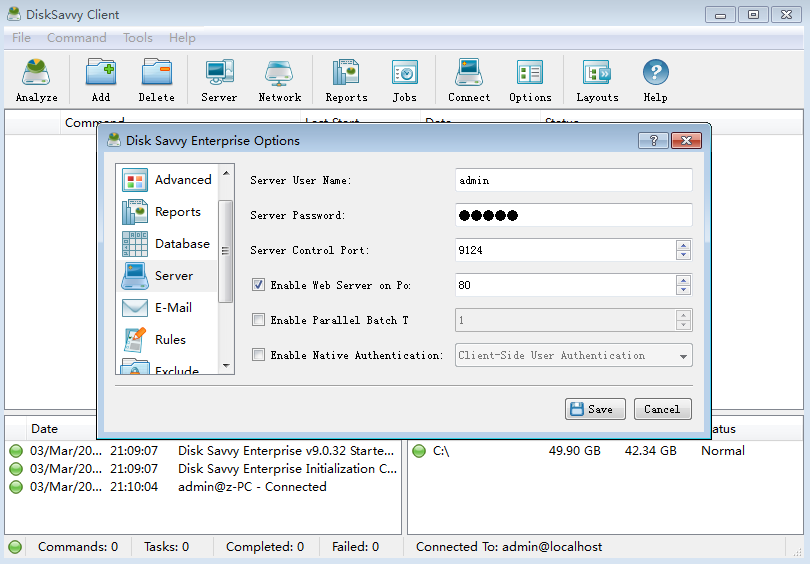
Task: Click scroll-up arrow in options category list
Action: pyautogui.click(x=226, y=173)
